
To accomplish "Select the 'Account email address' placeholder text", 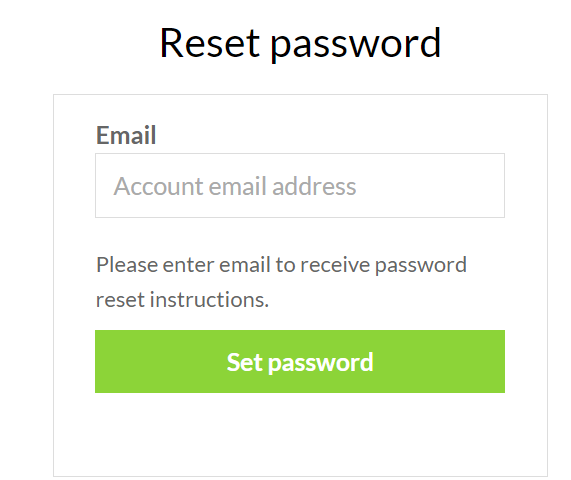I will coord(235,186).
